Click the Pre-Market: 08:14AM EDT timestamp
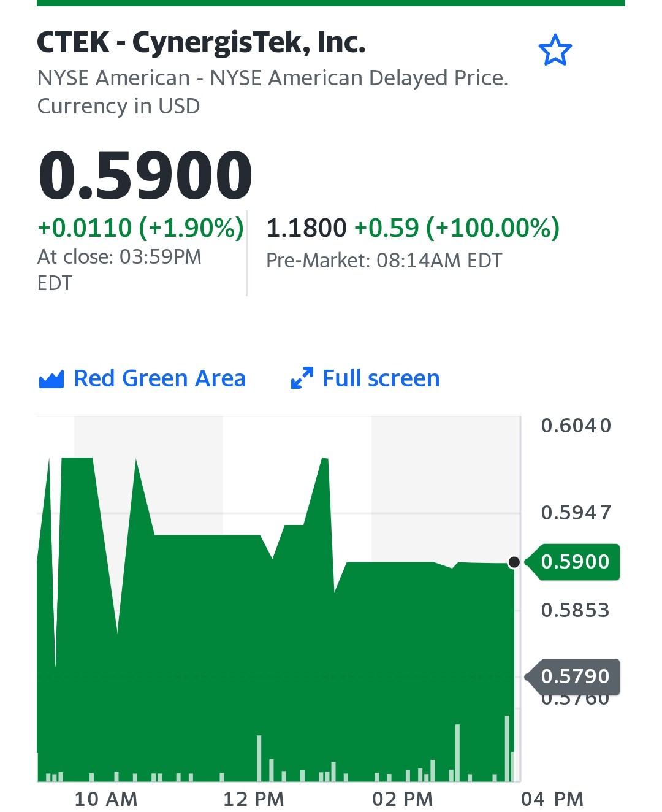Screen dimensions: 662x812 384,261
